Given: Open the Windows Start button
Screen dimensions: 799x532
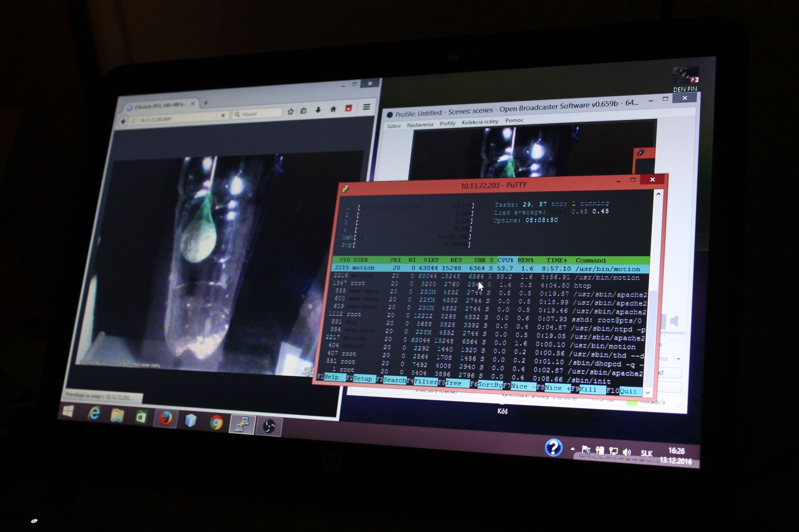Looking at the screenshot, I should [x=68, y=411].
